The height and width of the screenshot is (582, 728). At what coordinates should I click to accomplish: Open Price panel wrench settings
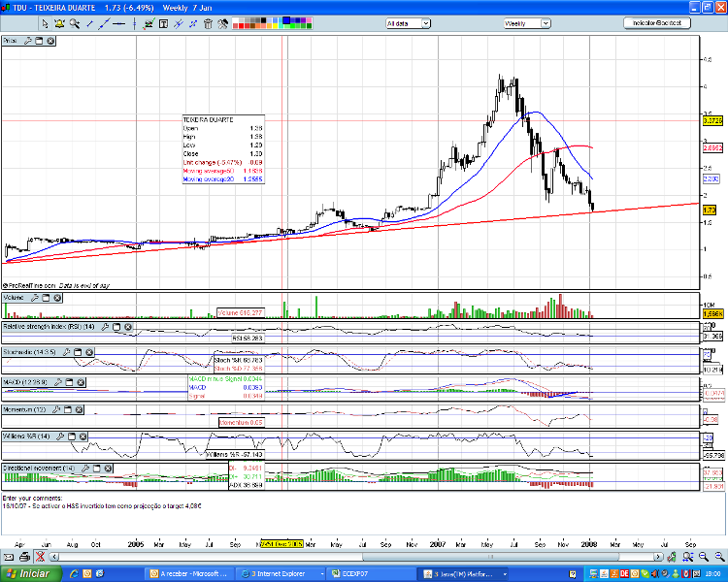point(28,41)
